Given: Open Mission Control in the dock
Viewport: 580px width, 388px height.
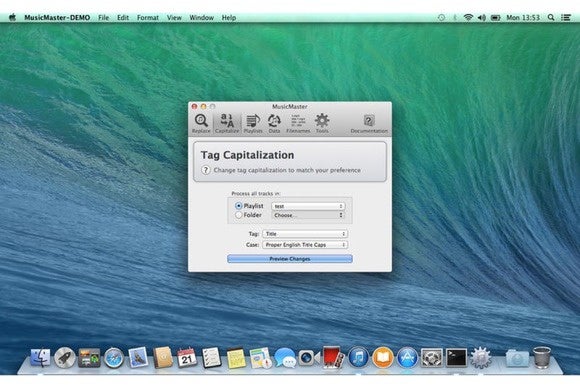Looking at the screenshot, I should click(x=89, y=358).
